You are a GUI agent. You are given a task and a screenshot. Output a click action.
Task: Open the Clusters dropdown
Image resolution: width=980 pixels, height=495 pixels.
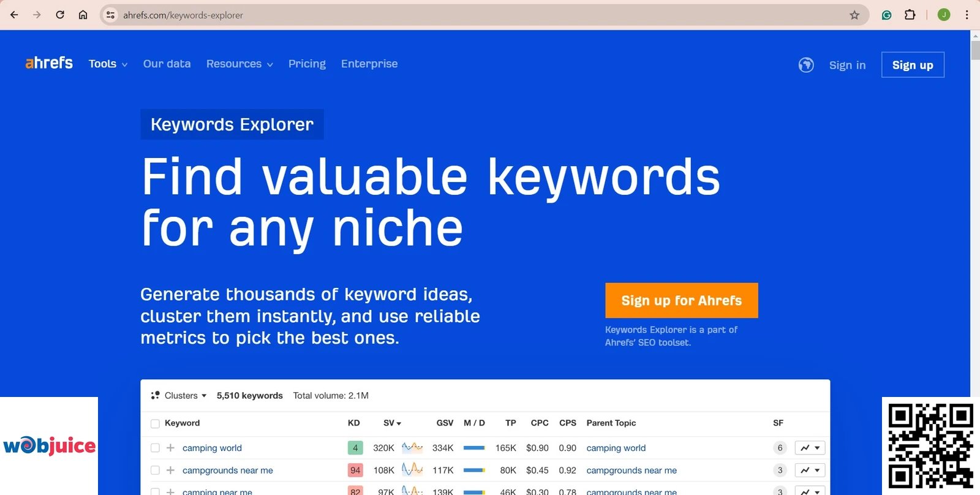[186, 396]
